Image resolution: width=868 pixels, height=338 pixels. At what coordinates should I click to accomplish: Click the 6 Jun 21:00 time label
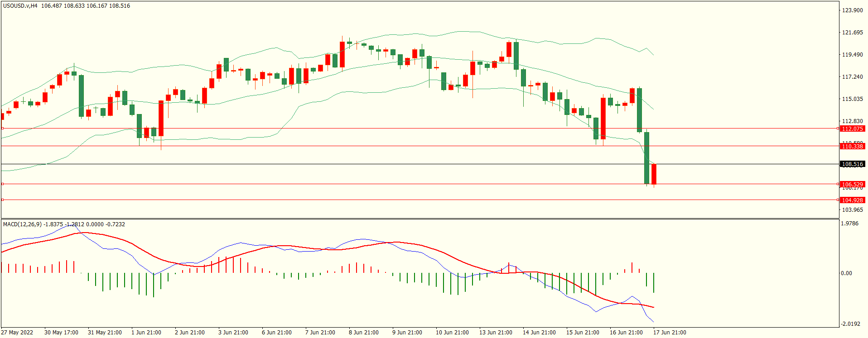tap(277, 333)
